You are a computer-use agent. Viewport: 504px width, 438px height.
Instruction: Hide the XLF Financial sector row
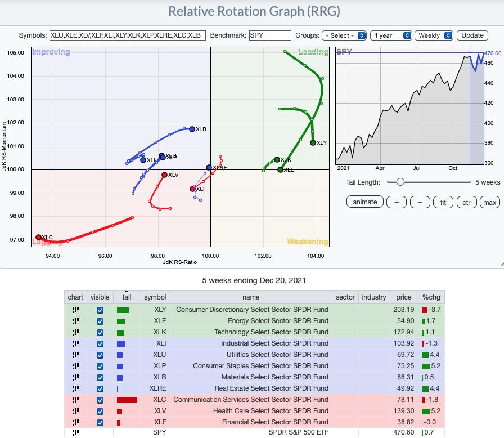100,422
